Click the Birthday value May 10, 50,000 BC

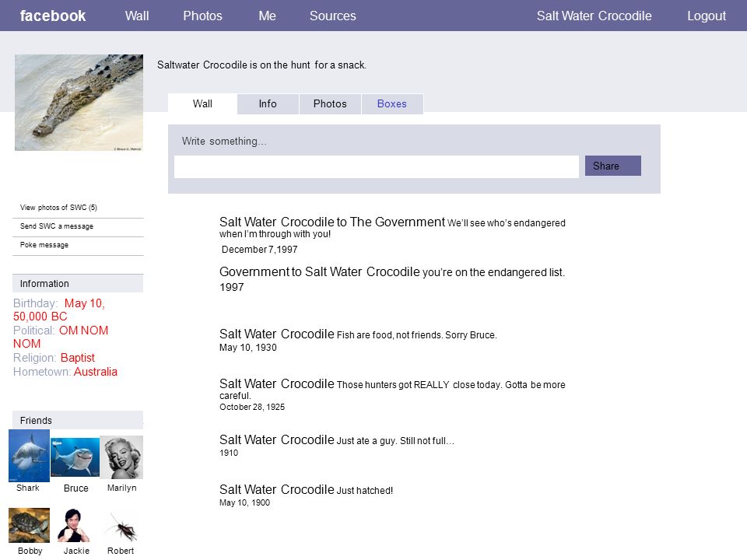(59, 310)
